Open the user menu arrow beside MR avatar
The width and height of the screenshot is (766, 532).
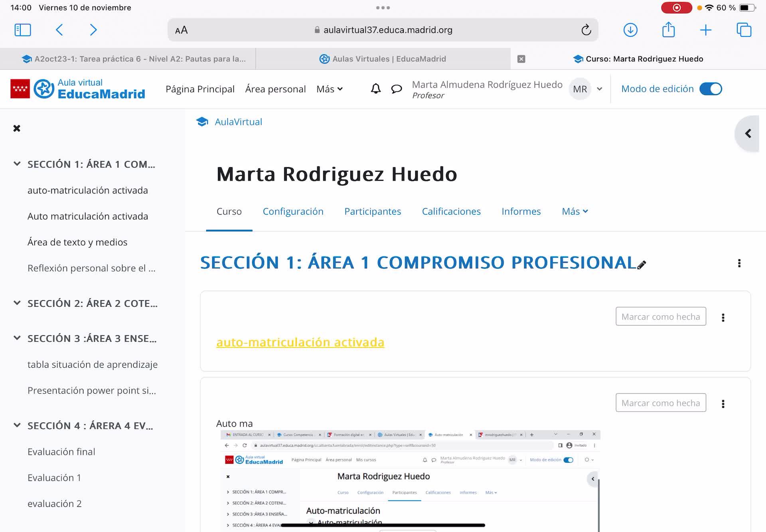pyautogui.click(x=599, y=89)
